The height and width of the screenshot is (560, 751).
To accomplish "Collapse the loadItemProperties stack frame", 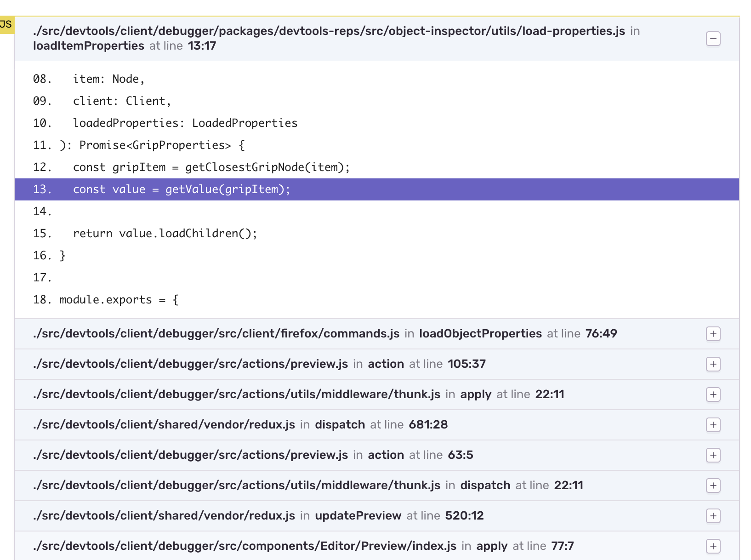I will pos(713,39).
